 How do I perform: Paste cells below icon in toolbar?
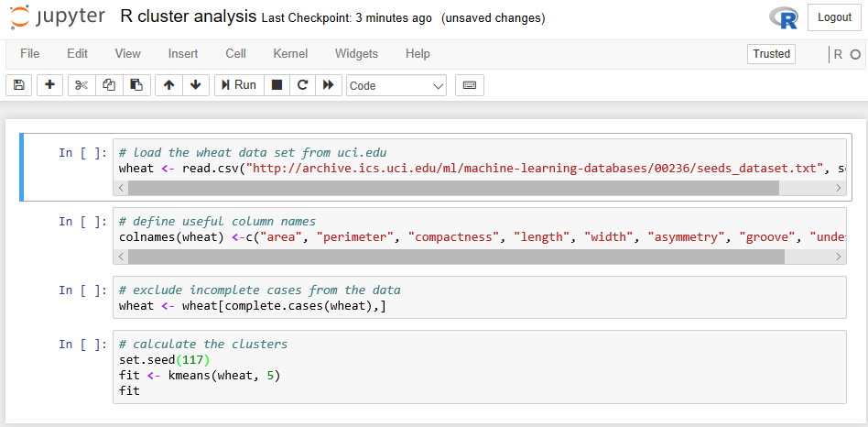(136, 85)
